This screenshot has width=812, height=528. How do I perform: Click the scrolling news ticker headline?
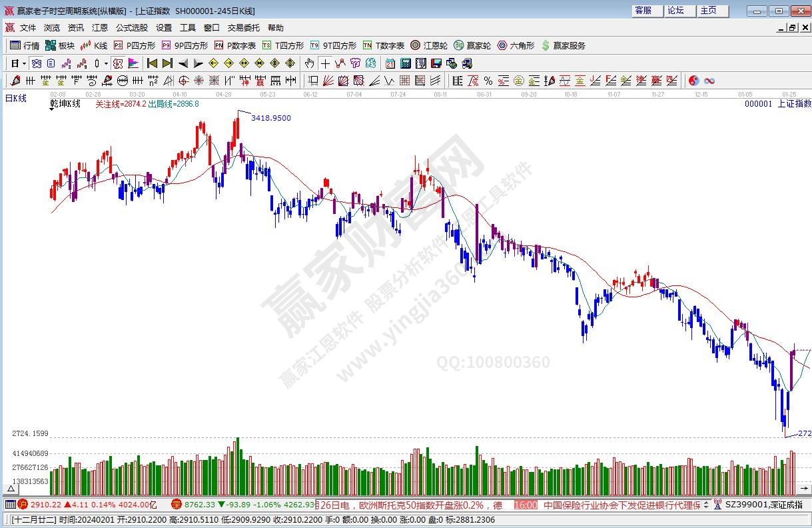tap(413, 505)
